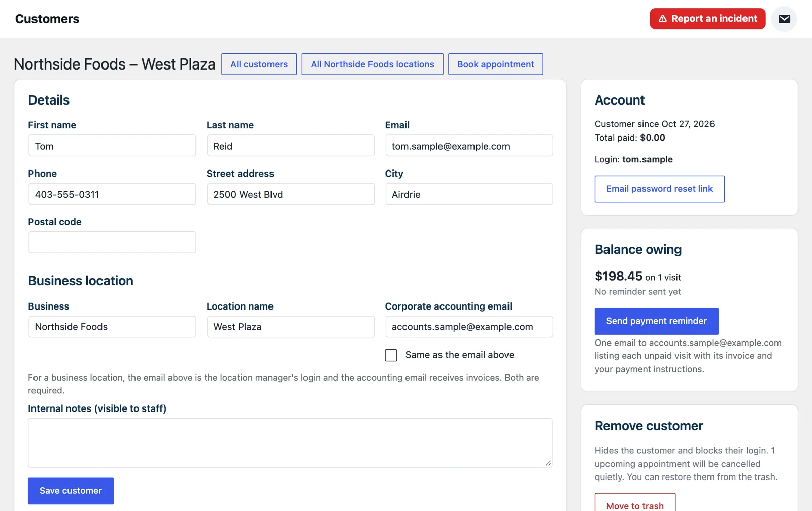
Task: Click the Email field containing tom.sample@example.com
Action: click(x=469, y=146)
